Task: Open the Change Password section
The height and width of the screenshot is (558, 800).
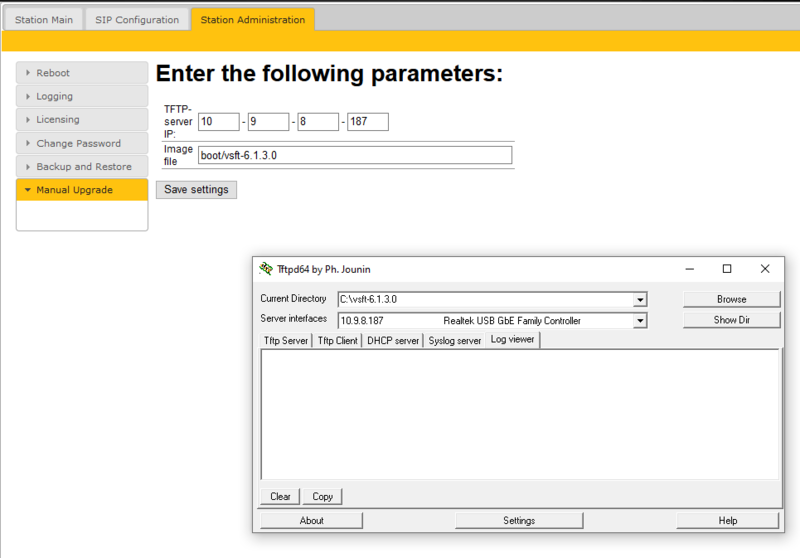Action: click(x=82, y=143)
